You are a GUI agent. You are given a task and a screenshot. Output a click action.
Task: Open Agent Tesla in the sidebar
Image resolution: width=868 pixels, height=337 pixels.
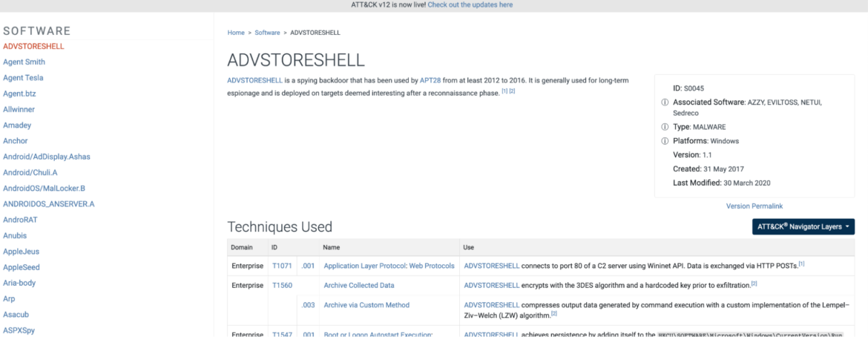pos(23,78)
